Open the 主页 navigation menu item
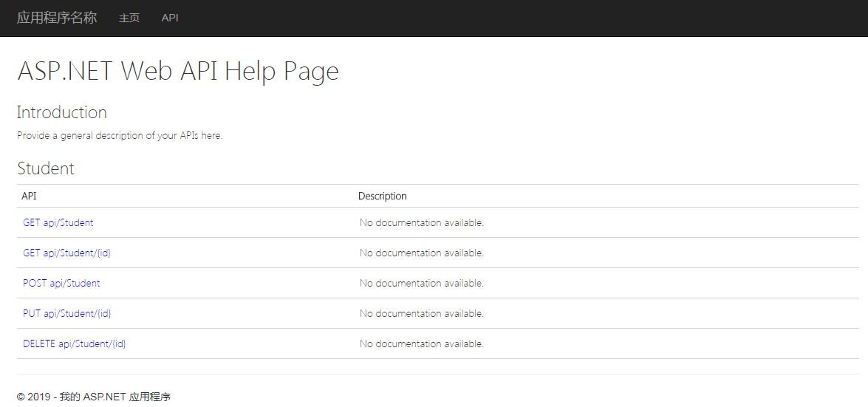 tap(129, 18)
